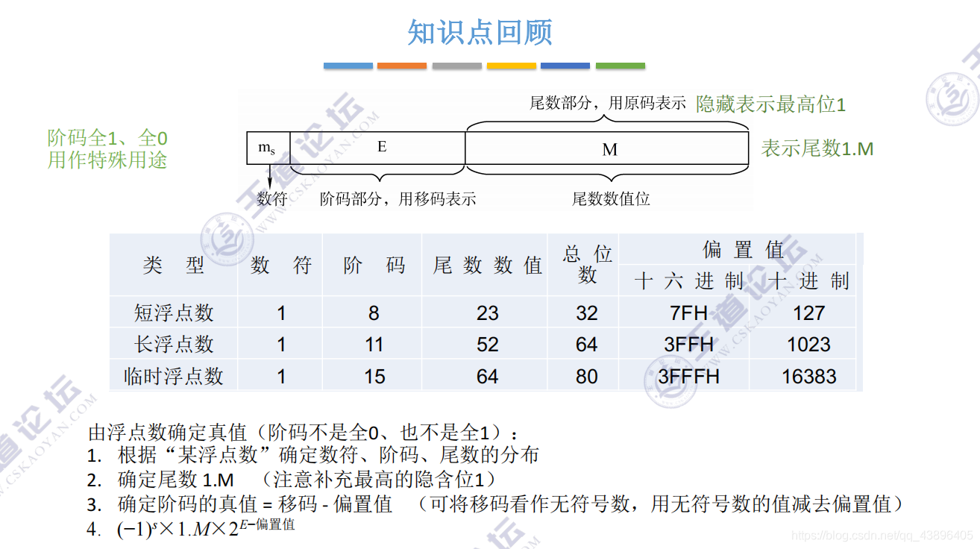The image size is (980, 549).
Task: Click the 数符 value 1 in 短浮点数 row
Action: (281, 313)
